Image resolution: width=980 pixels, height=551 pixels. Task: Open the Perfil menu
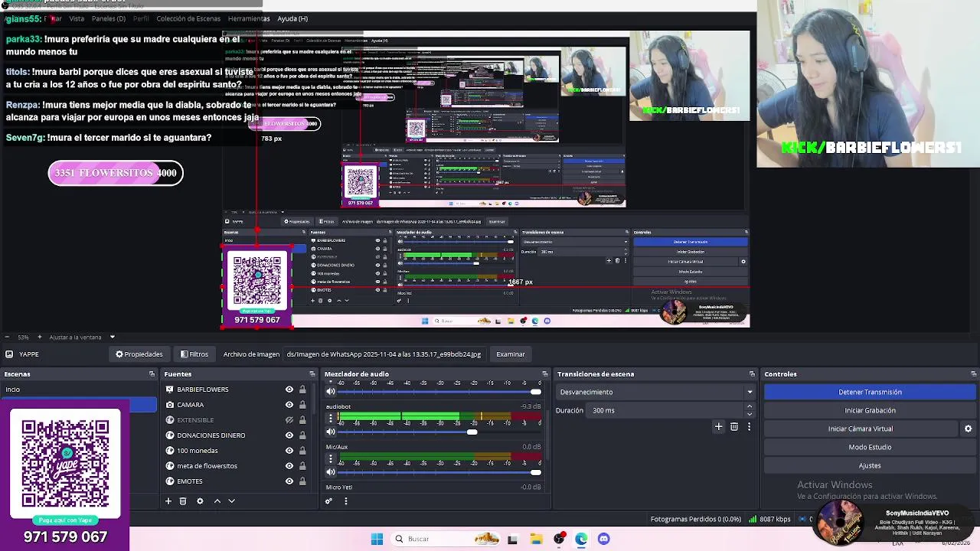pos(141,18)
